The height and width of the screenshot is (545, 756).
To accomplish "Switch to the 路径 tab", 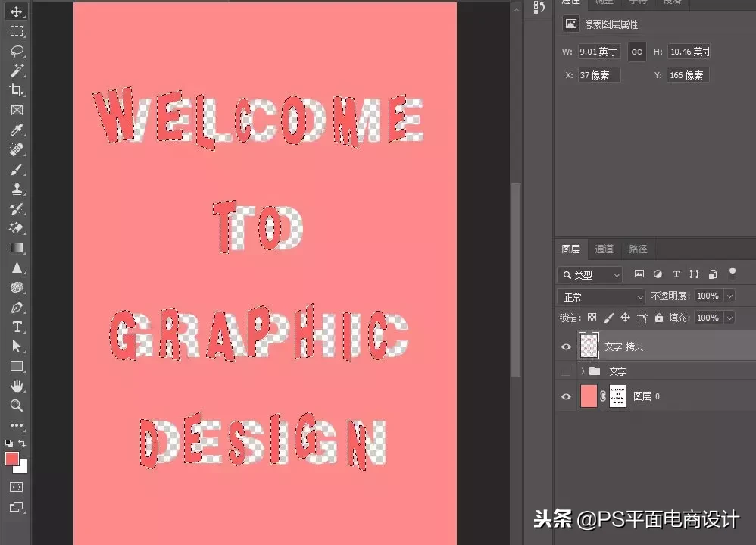I will (x=638, y=249).
